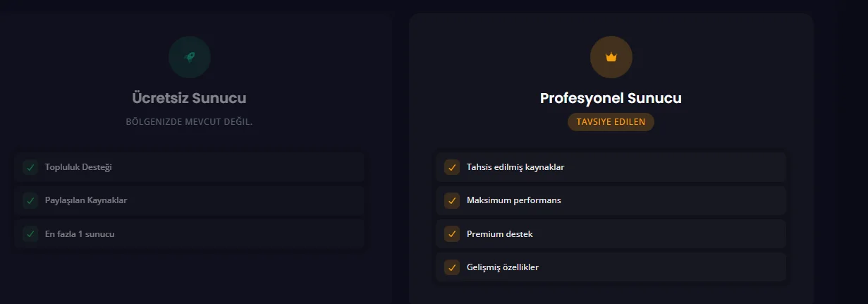Click the orange check next to Tahsis edilmiş kaynaklar

[x=452, y=167]
